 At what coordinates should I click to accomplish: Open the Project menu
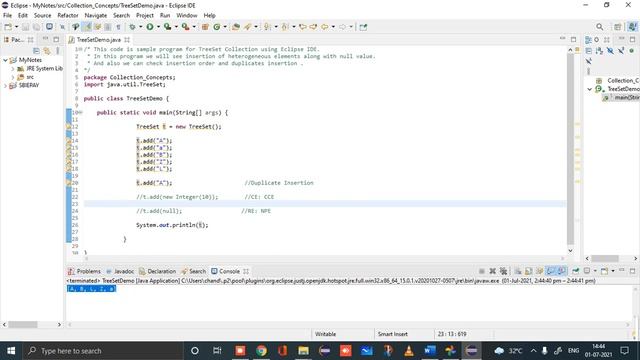coord(144,16)
